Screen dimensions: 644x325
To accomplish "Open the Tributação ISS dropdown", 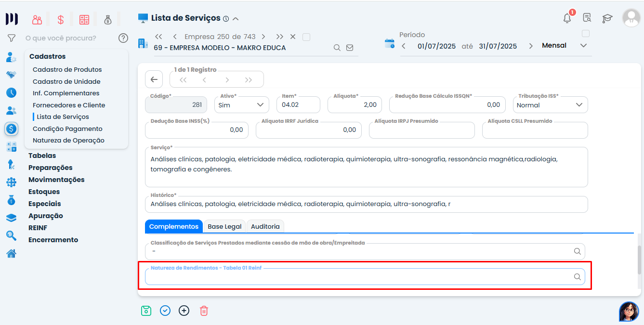I will 551,105.
